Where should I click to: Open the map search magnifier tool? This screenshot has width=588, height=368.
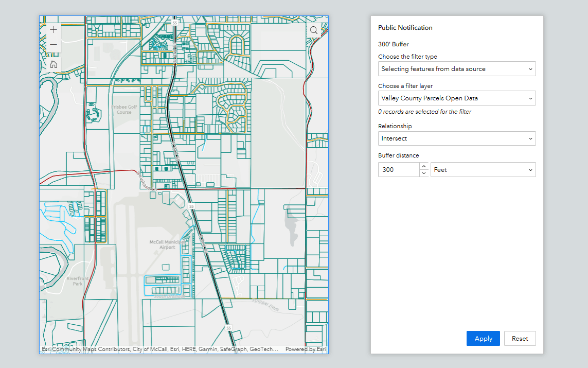click(x=314, y=30)
